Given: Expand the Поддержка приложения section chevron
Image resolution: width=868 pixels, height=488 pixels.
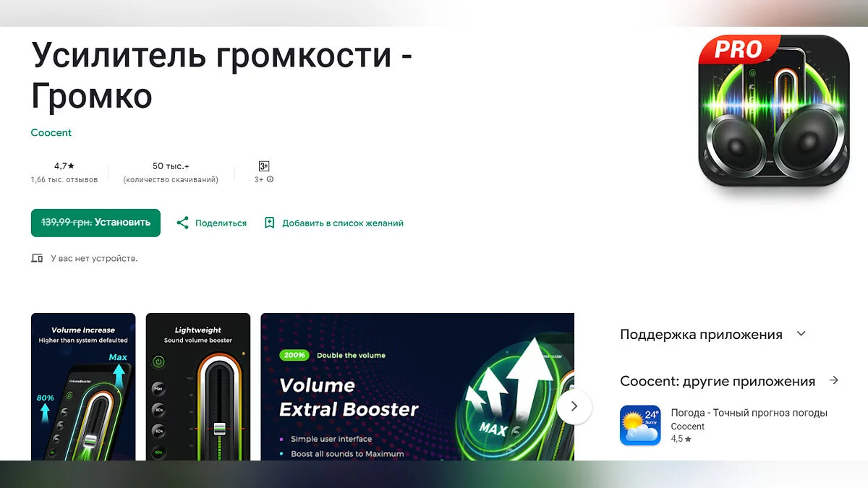Looking at the screenshot, I should pos(801,334).
